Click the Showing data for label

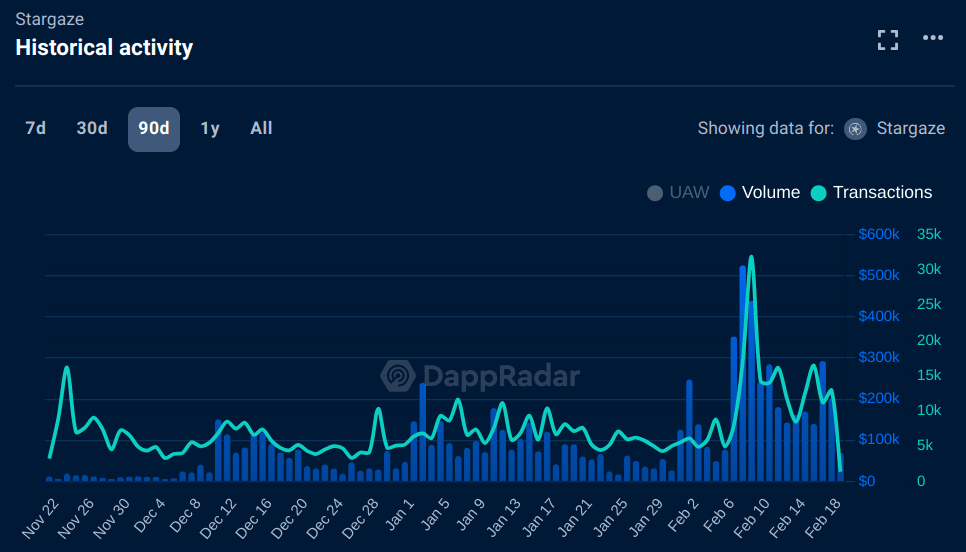point(766,129)
